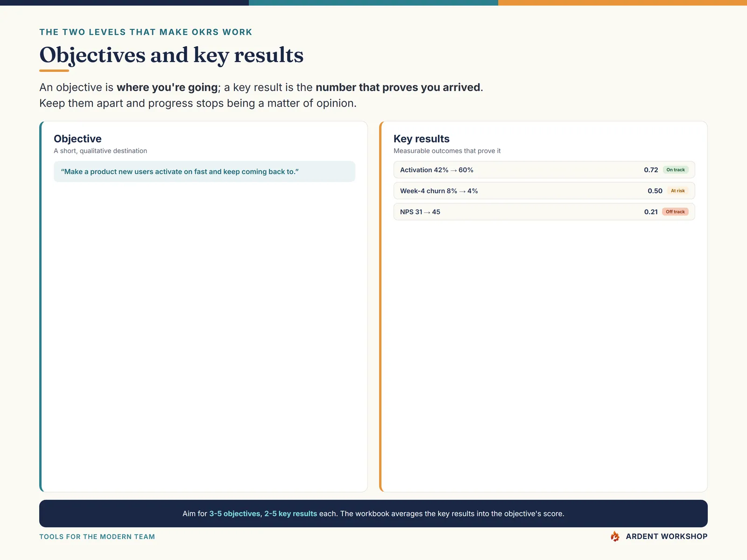The width and height of the screenshot is (747, 560).
Task: Click the 'Objective' card heading
Action: click(78, 139)
